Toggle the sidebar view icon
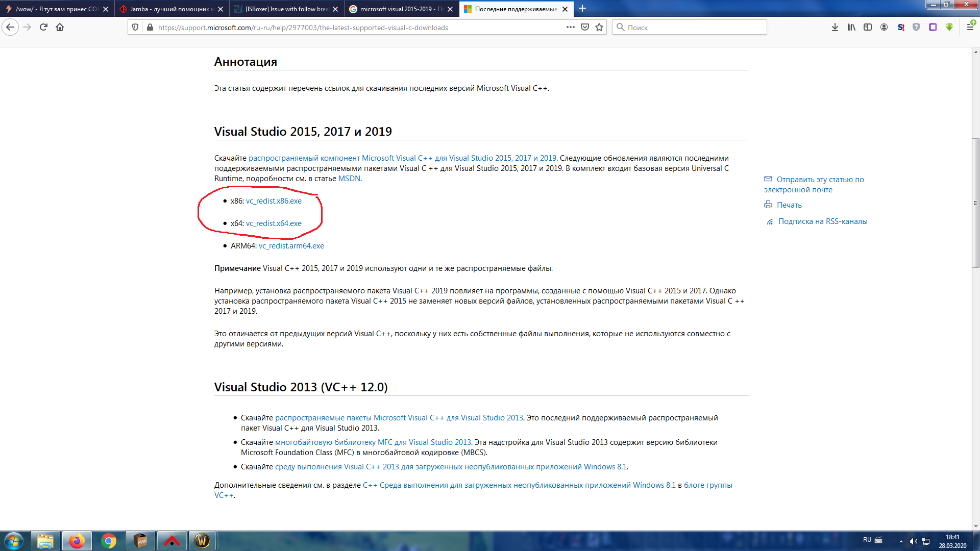The height and width of the screenshot is (551, 980). (868, 28)
